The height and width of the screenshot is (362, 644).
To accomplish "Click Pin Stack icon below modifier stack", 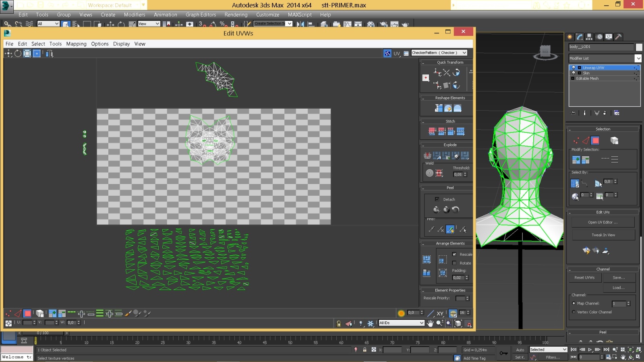I will [574, 113].
